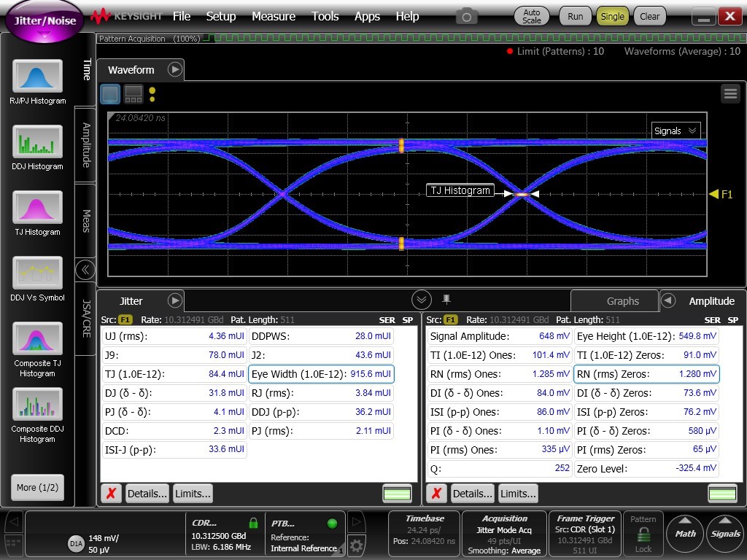The height and width of the screenshot is (560, 747).
Task: Select Composite TJ Histogram icon
Action: coord(37,339)
